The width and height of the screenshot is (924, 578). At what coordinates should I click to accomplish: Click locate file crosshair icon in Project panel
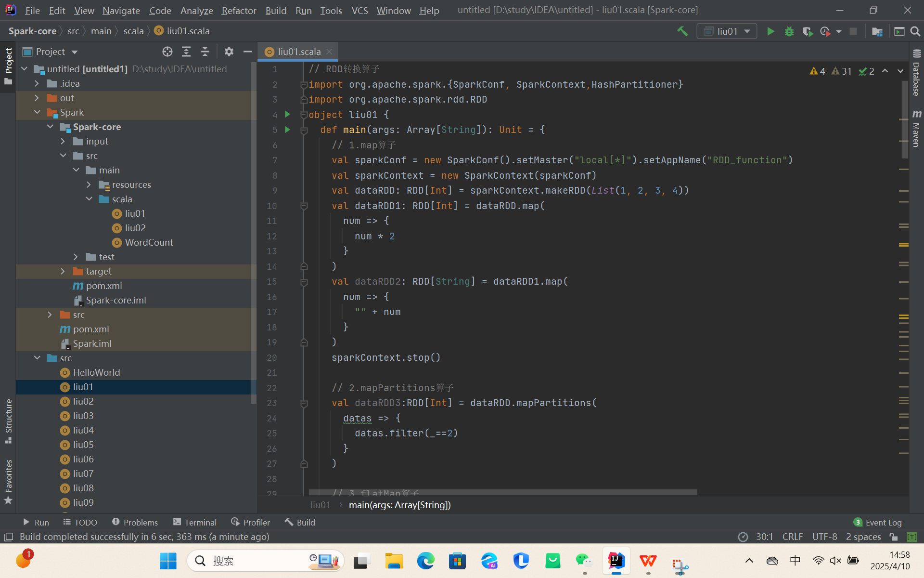[x=167, y=52]
